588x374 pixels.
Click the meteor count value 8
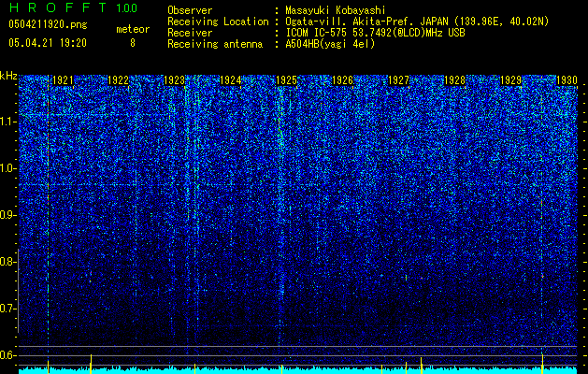tap(133, 43)
